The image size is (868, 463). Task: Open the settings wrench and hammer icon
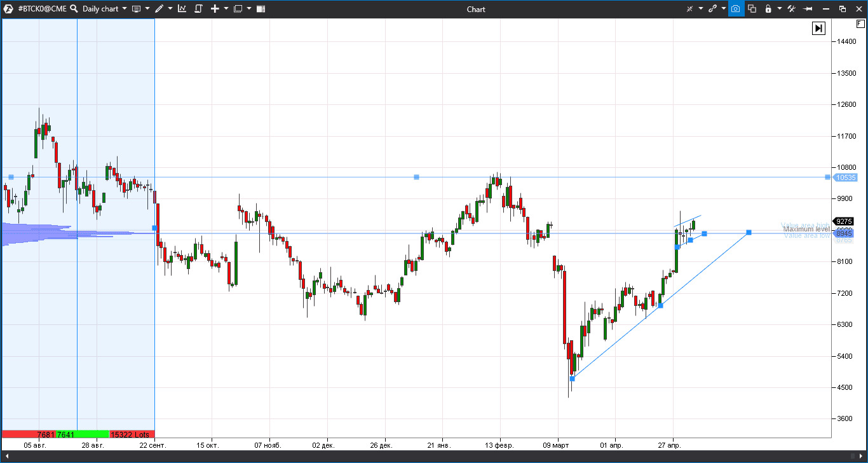[x=792, y=9]
